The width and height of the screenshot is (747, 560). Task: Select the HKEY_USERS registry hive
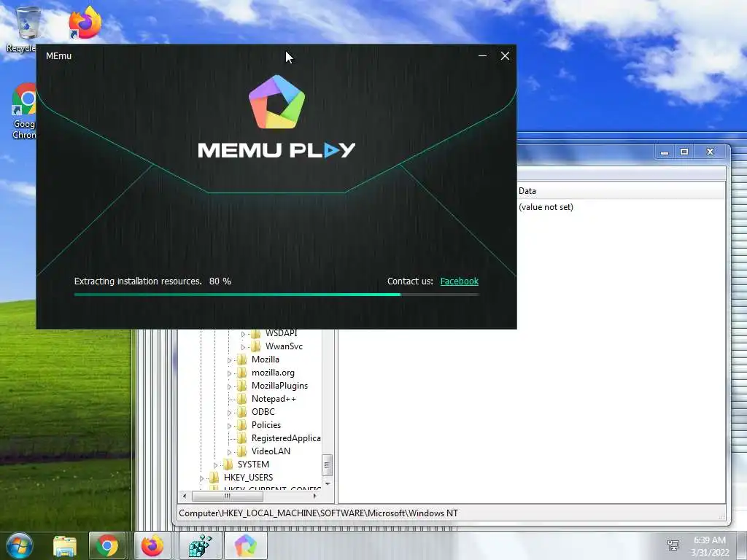248,478
